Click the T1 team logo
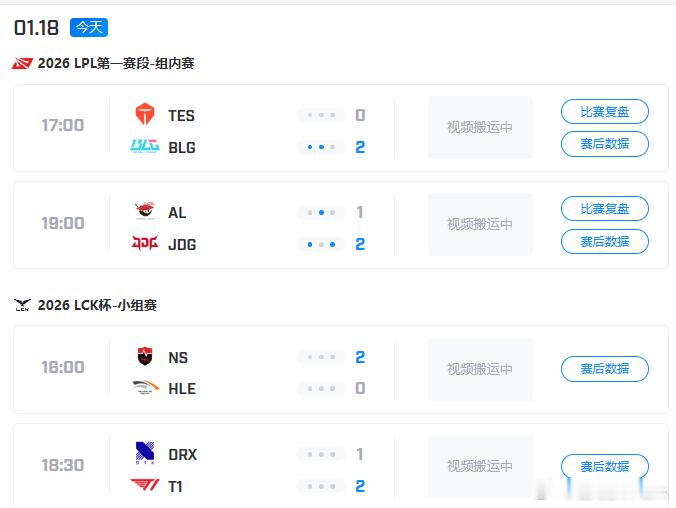The image size is (676, 508). click(x=145, y=486)
